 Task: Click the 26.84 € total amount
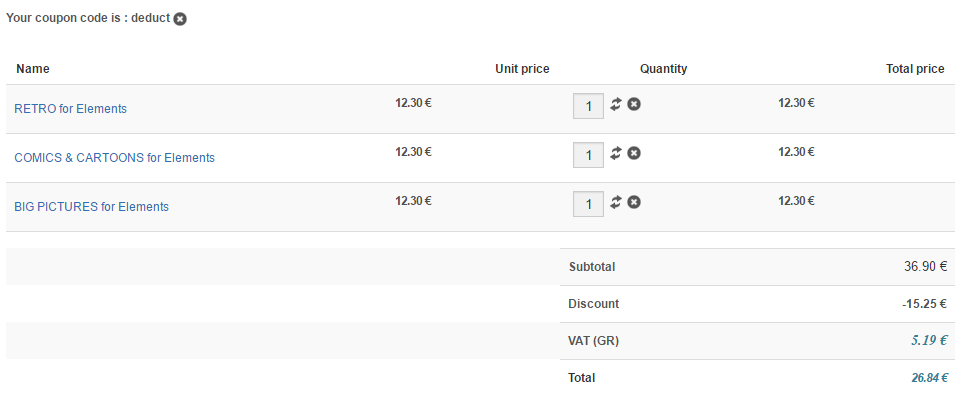click(929, 378)
